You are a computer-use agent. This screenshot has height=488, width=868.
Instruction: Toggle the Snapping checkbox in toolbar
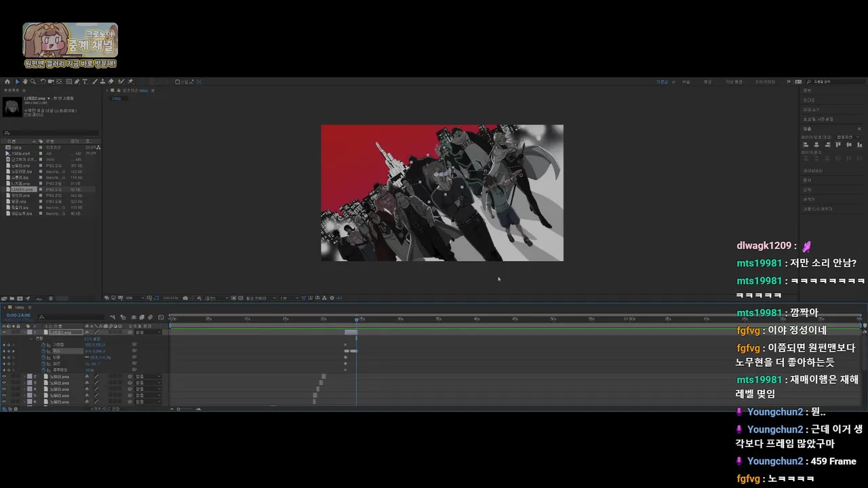click(178, 81)
